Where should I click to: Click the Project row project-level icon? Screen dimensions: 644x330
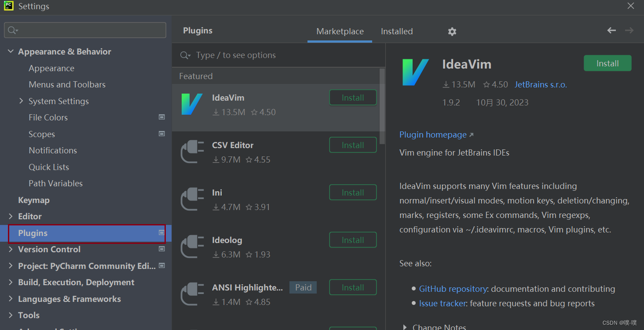point(162,265)
